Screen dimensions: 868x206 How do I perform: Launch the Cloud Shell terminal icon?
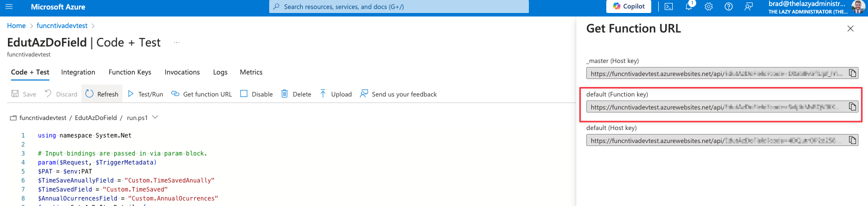(669, 6)
